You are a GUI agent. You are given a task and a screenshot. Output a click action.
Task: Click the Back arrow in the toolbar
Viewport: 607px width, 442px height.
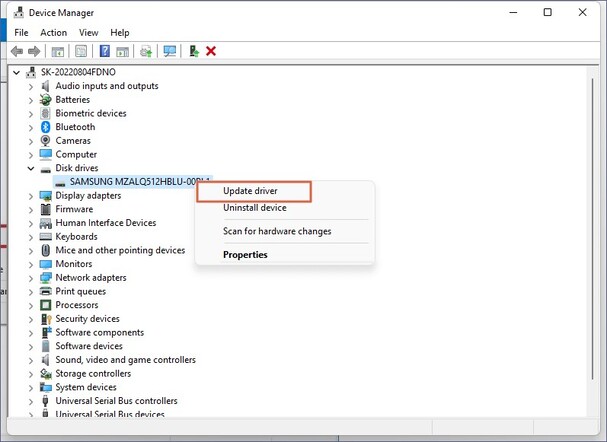17,51
